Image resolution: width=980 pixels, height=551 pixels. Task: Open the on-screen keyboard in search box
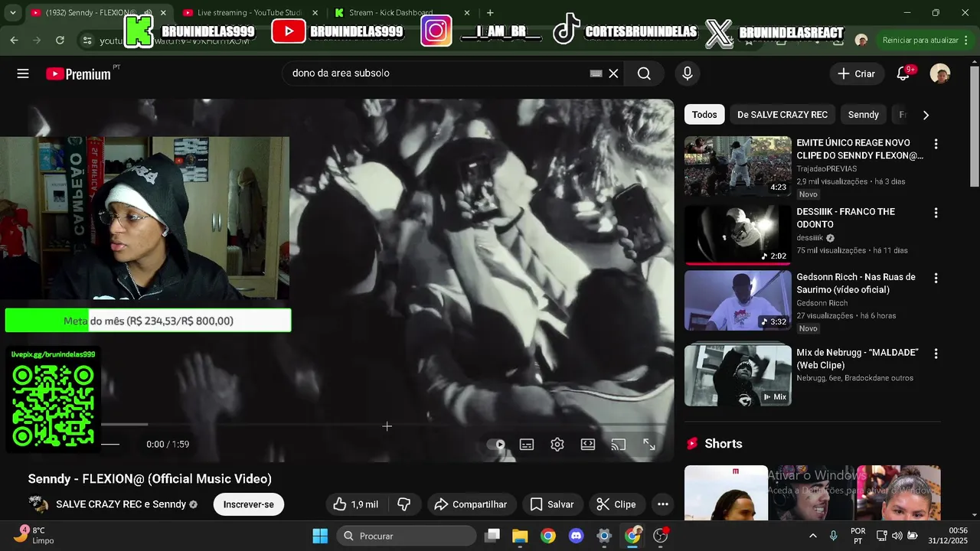596,73
